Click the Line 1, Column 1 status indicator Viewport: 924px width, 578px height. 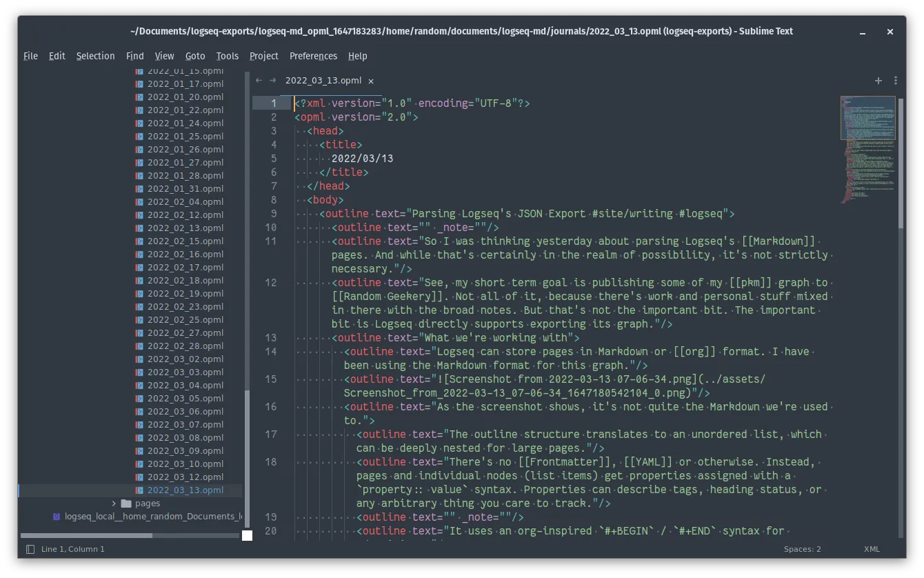click(x=73, y=549)
